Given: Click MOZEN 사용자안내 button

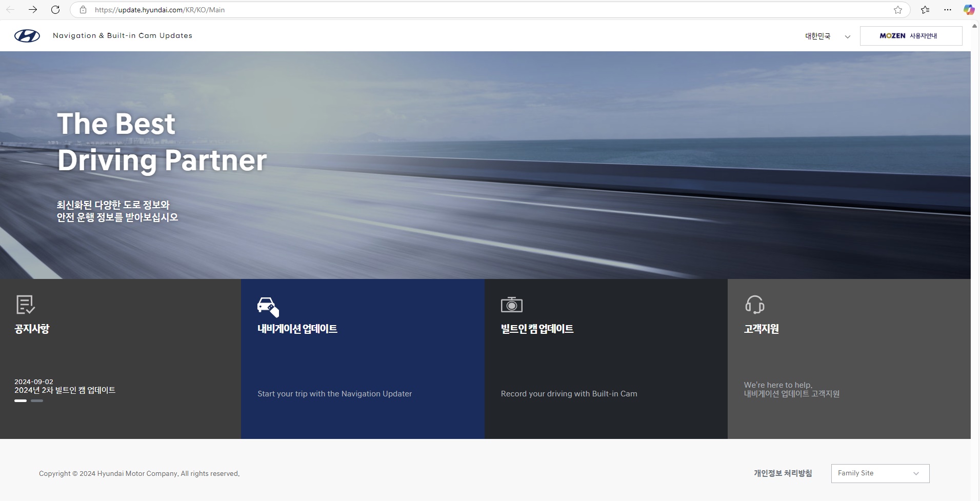Looking at the screenshot, I should [911, 36].
